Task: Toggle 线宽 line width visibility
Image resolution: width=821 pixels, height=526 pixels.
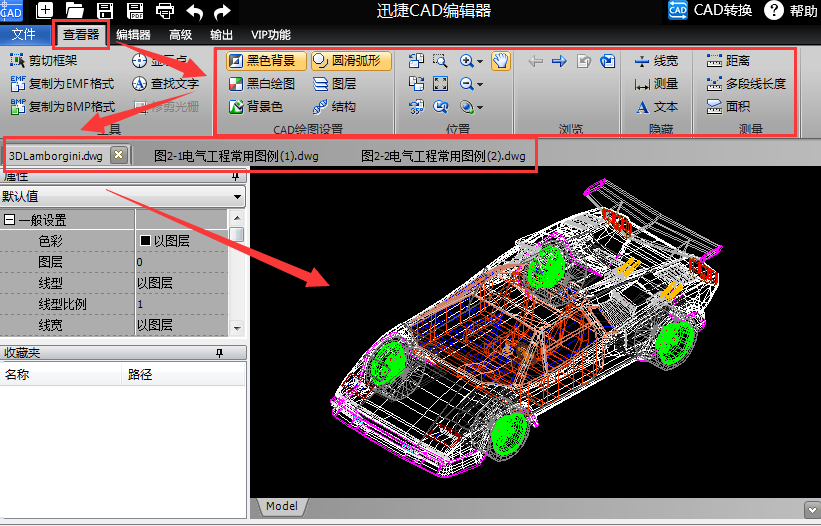Action: click(x=656, y=61)
